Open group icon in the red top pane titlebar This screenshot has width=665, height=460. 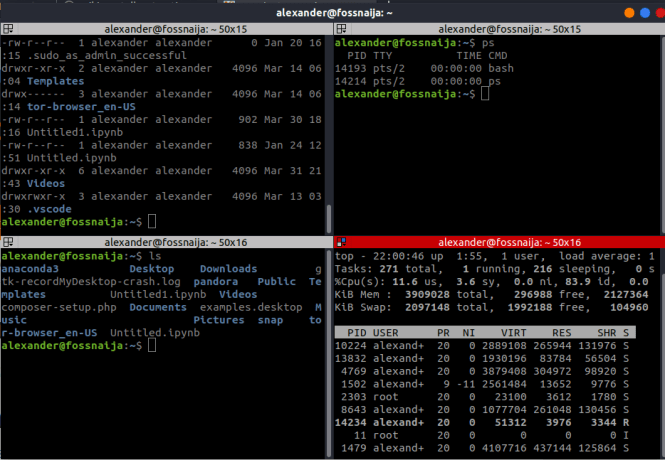[341, 242]
